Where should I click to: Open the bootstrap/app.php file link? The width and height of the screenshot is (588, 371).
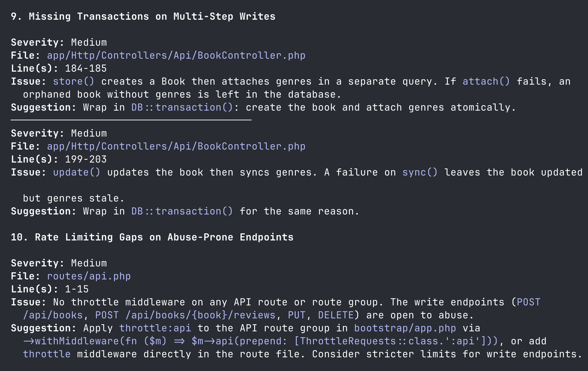pyautogui.click(x=405, y=328)
